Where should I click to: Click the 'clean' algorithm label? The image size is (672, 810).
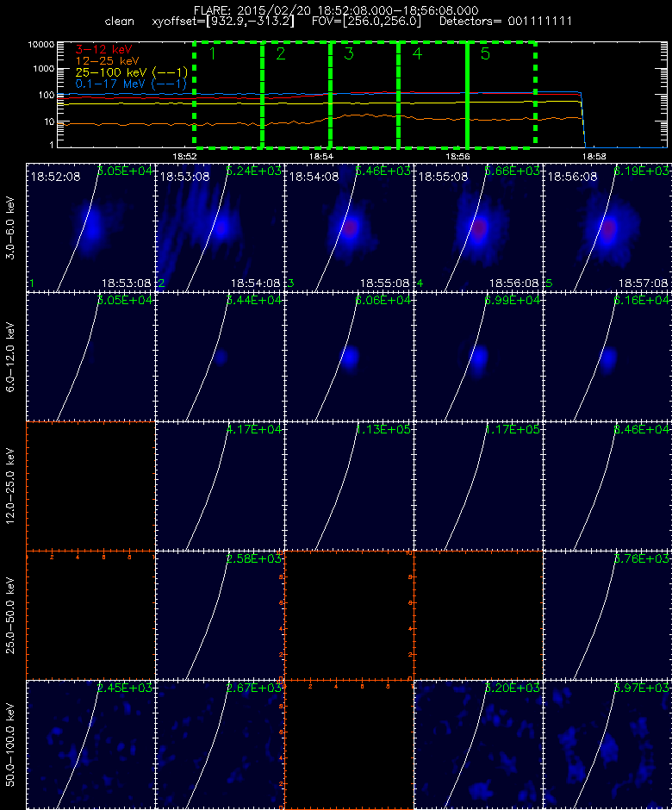coord(119,22)
